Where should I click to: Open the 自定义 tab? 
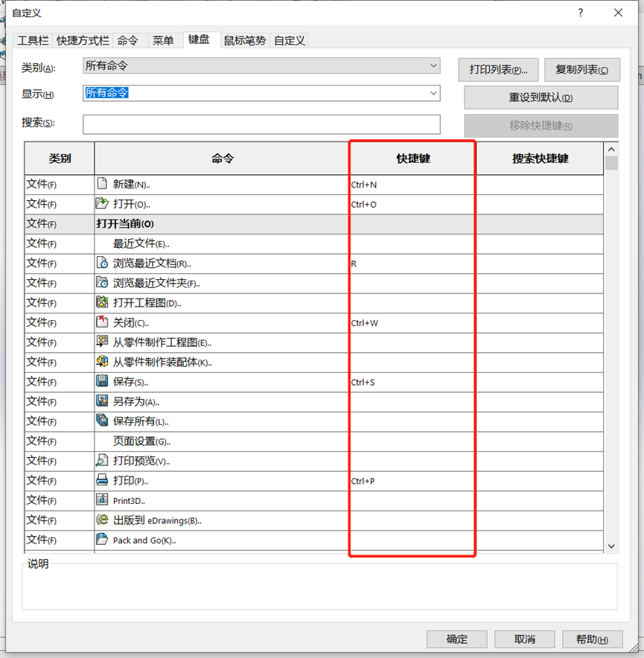pos(290,41)
